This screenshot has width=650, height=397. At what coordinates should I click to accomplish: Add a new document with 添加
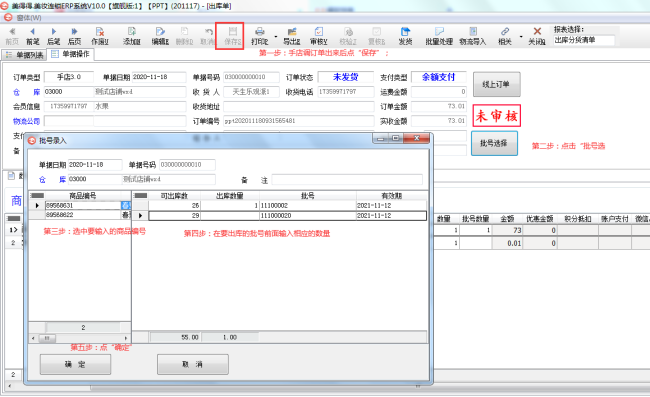pyautogui.click(x=132, y=36)
